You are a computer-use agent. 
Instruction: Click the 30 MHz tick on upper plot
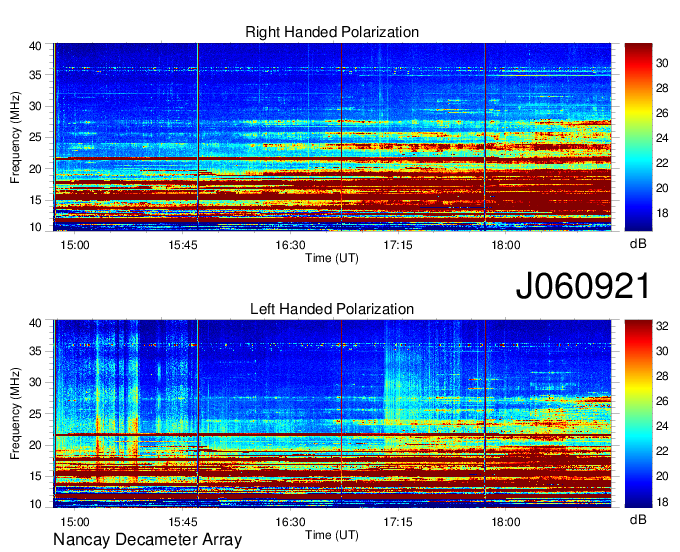click(x=35, y=106)
